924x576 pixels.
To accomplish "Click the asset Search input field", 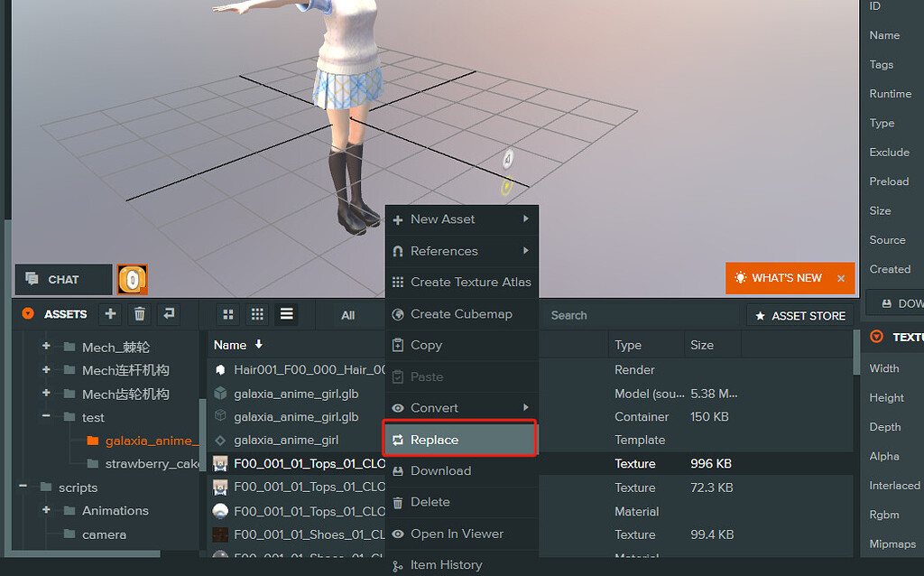I will pos(632,315).
